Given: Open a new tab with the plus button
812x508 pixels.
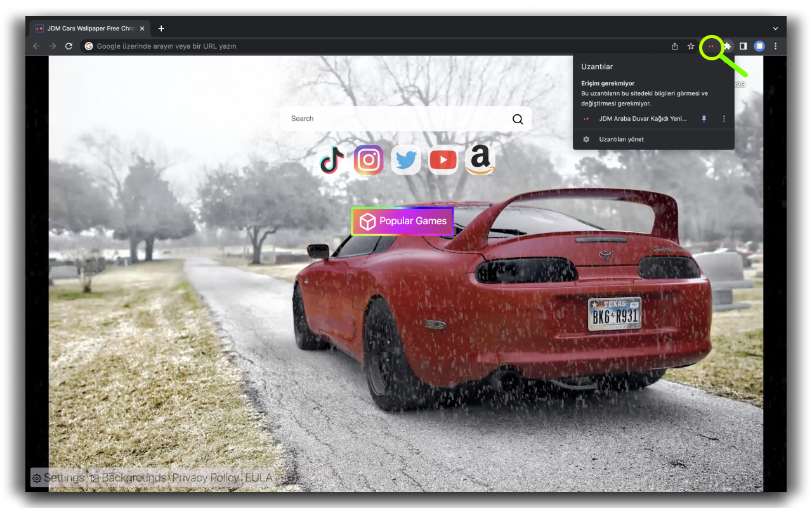Looking at the screenshot, I should coord(161,29).
